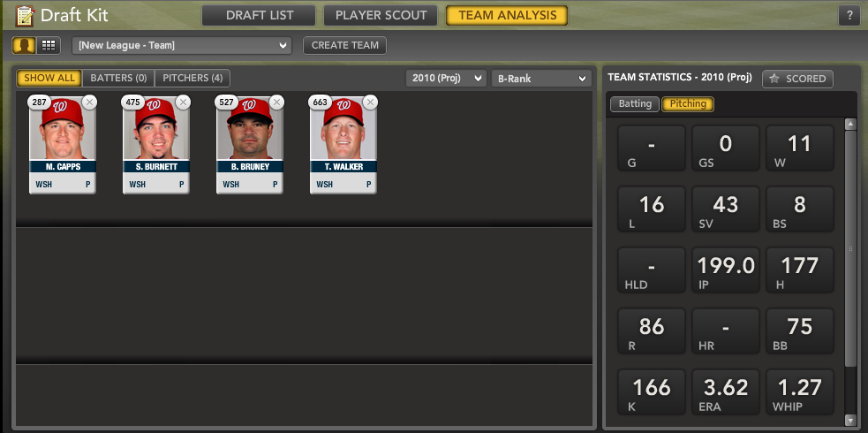Screen dimensions: 868x433
Task: Remove M. Capps card with X icon
Action: [90, 102]
